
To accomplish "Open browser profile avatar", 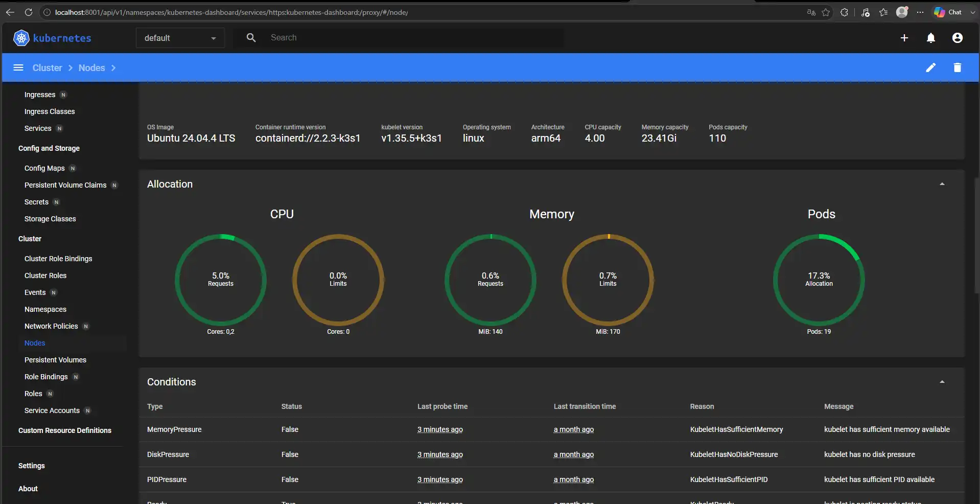I will pyautogui.click(x=902, y=12).
